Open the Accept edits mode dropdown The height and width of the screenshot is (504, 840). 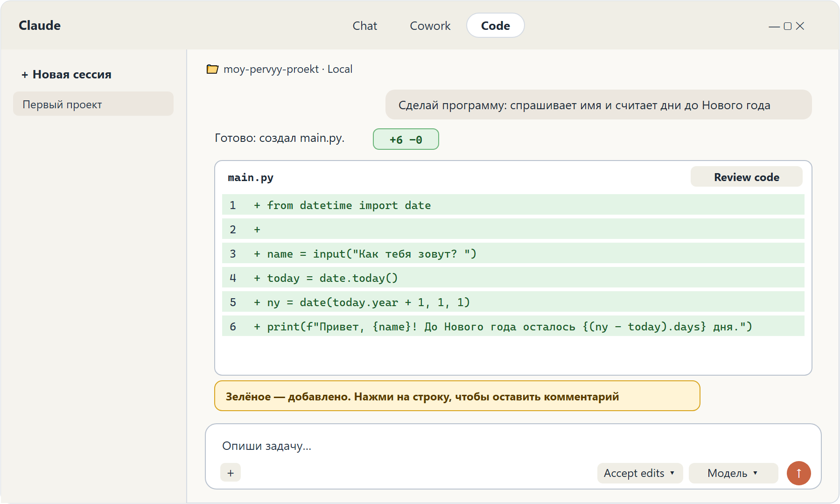[640, 473]
